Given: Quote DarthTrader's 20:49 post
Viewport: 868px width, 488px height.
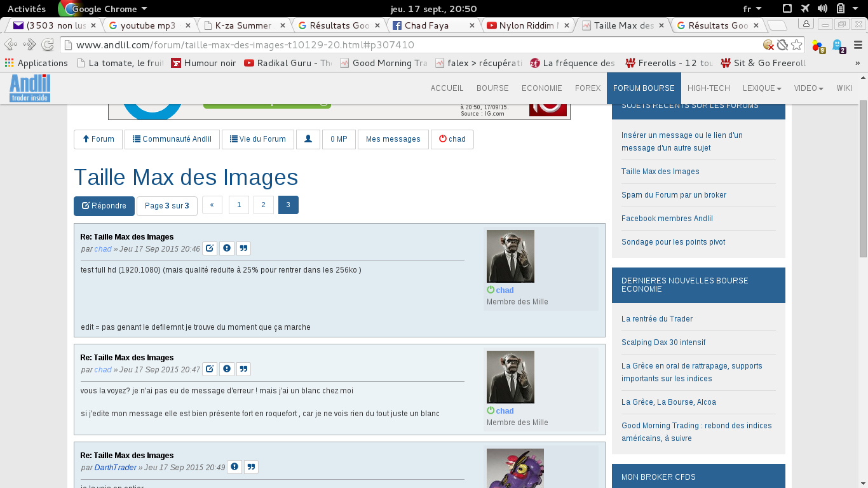Looking at the screenshot, I should point(251,467).
